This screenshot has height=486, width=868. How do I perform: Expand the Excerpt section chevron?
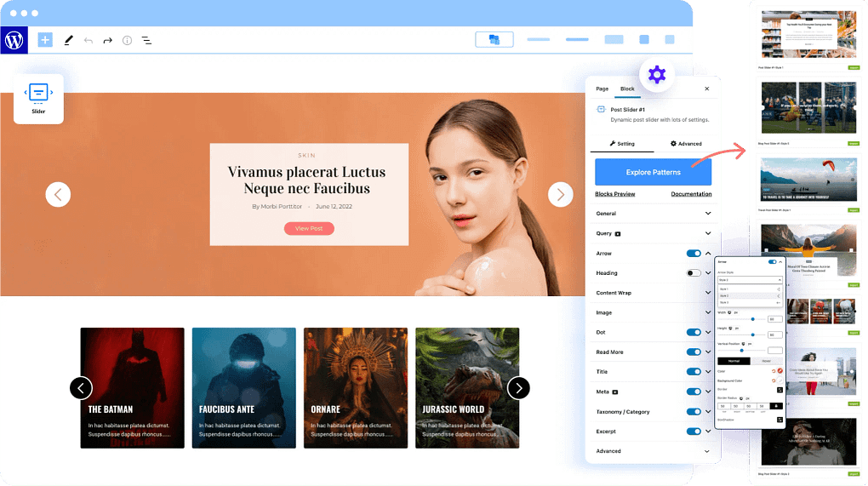pyautogui.click(x=708, y=432)
